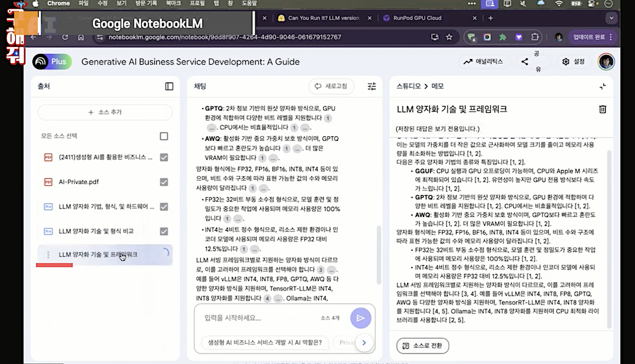The height and width of the screenshot is (364, 635).
Task: Click the Chrome address bar URL
Action: click(225, 37)
